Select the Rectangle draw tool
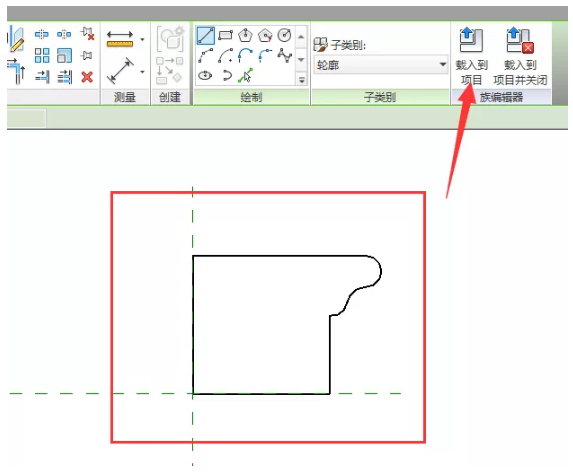The height and width of the screenshot is (474, 573). [x=225, y=35]
